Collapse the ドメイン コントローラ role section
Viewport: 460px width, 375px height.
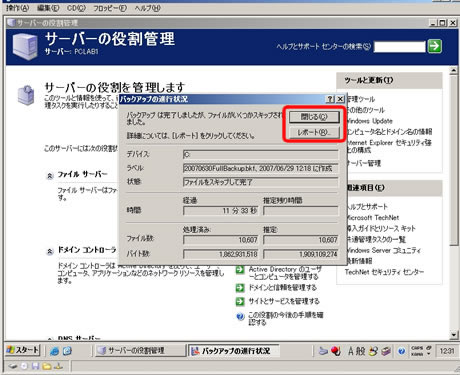50,251
